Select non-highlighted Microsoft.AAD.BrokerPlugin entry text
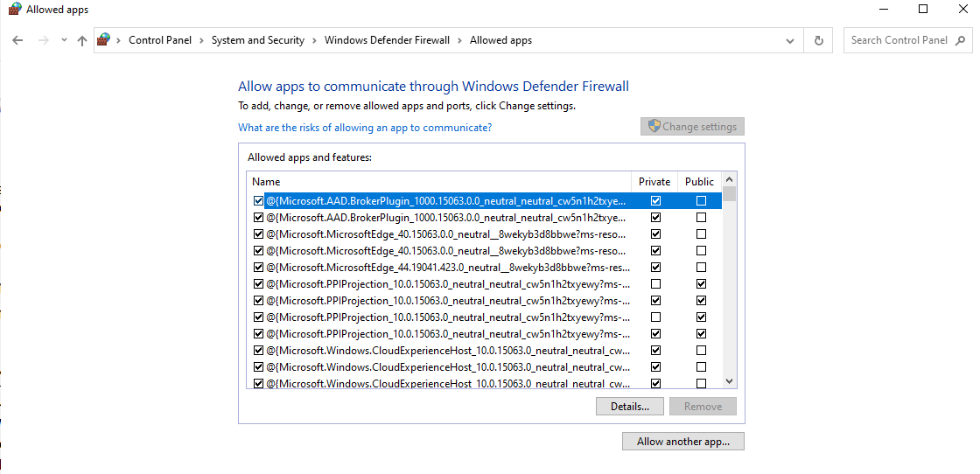Viewport: 980px width, 474px height. point(446,218)
